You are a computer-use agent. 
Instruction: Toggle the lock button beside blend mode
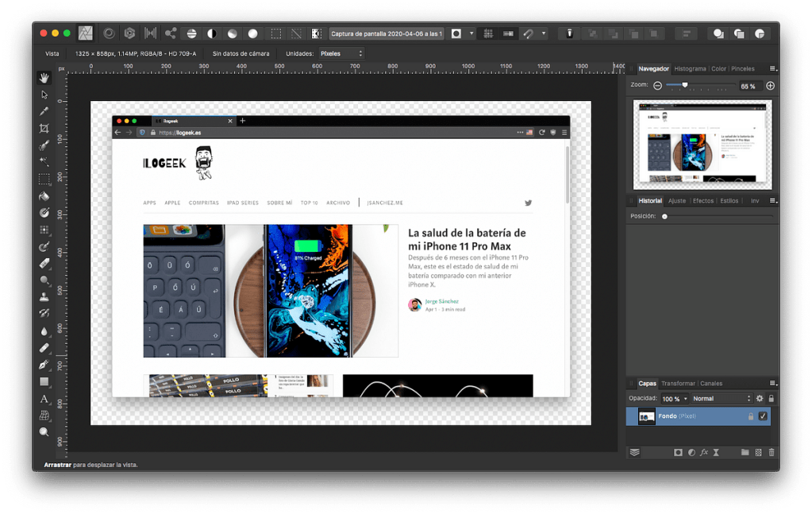pyautogui.click(x=772, y=399)
